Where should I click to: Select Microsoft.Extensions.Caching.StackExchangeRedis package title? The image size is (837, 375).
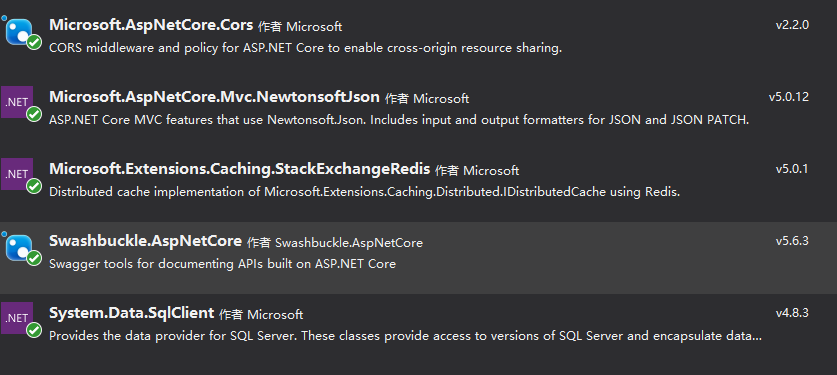(x=239, y=169)
